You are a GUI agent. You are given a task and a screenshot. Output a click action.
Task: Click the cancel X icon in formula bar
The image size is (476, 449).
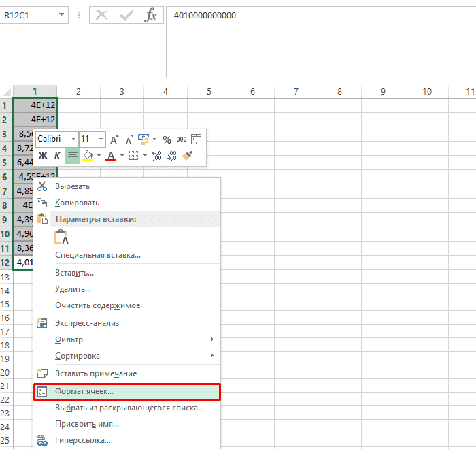(x=102, y=15)
